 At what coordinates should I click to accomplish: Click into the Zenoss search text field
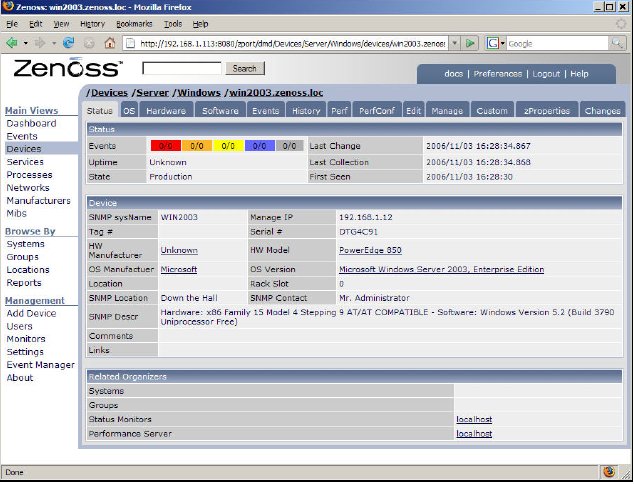(182, 68)
